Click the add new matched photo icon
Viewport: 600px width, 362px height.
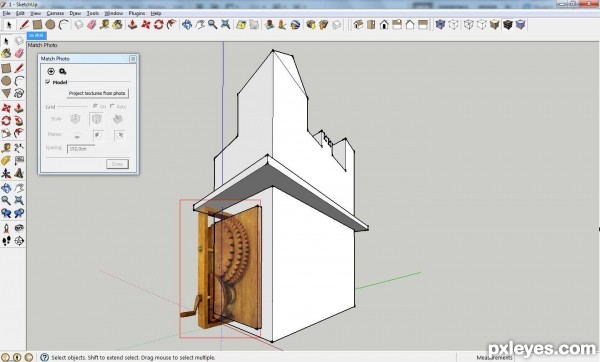tap(51, 72)
